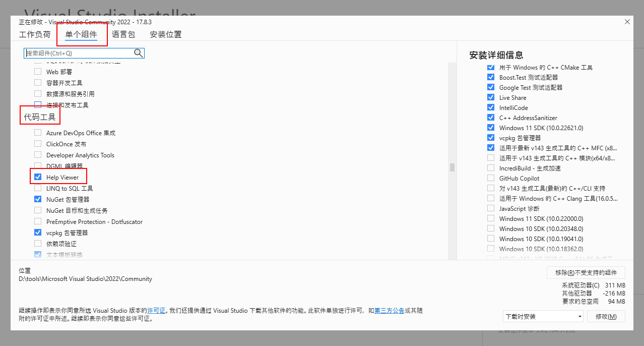Screen dimensions: 644x346
Task: Check GitHub Copilot option
Action: click(x=491, y=178)
